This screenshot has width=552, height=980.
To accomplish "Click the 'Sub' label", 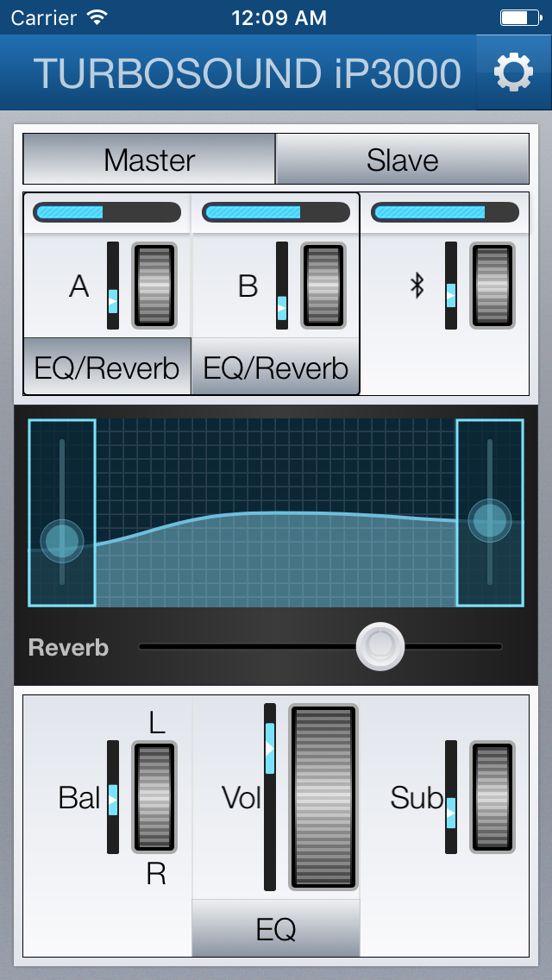I will coord(417,797).
